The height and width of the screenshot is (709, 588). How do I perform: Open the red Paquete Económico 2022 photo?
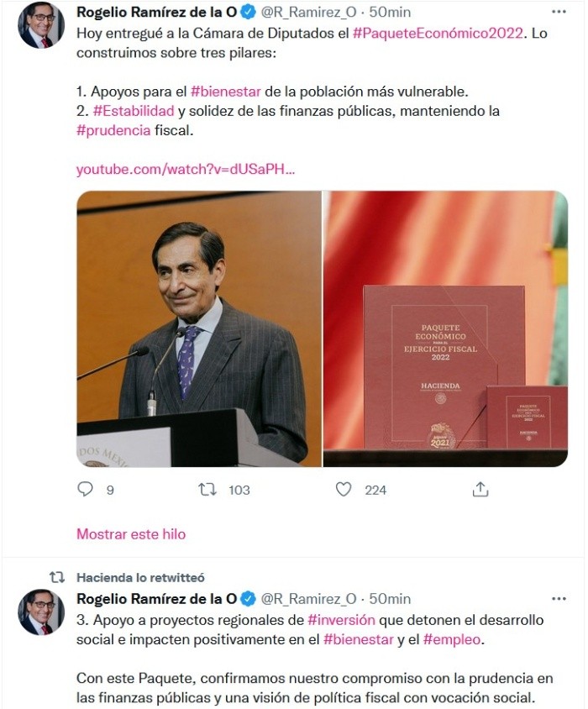pyautogui.click(x=445, y=328)
